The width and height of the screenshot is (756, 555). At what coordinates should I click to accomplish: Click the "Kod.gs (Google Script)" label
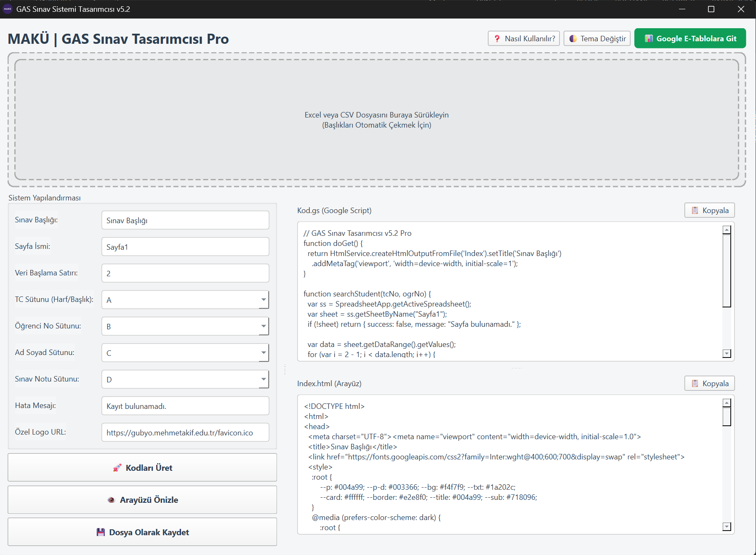334,210
